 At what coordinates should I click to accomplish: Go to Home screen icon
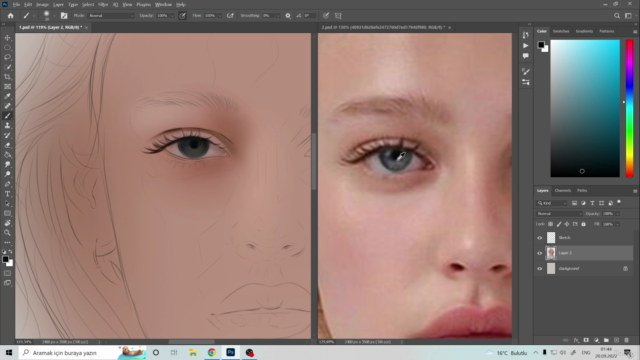click(11, 16)
